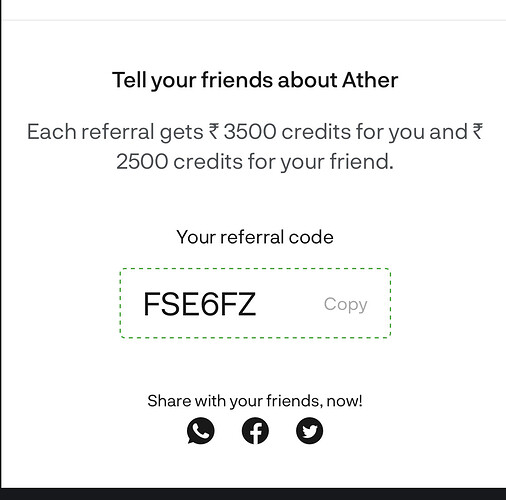
Task: Click the 'Tell your friends about Ather' heading
Action: pyautogui.click(x=255, y=80)
